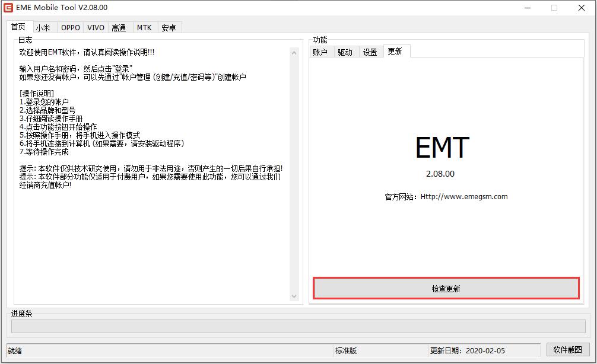Click the empty progress bar
Viewport: 597px width, 364px height.
tap(298, 326)
